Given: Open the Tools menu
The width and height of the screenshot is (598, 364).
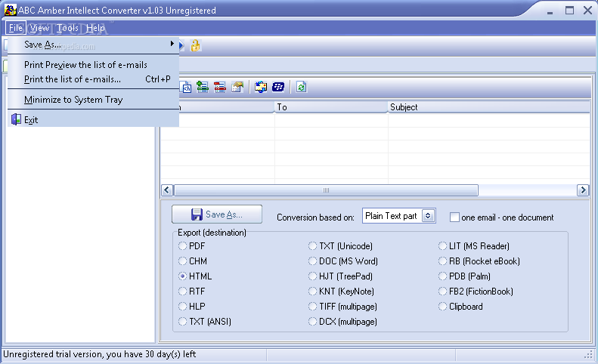Looking at the screenshot, I should 67,28.
